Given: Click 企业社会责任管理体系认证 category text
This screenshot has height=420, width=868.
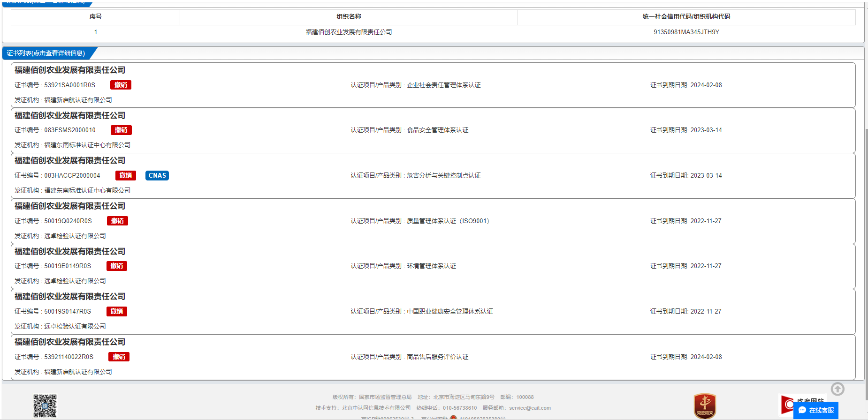Looking at the screenshot, I should click(x=444, y=85).
